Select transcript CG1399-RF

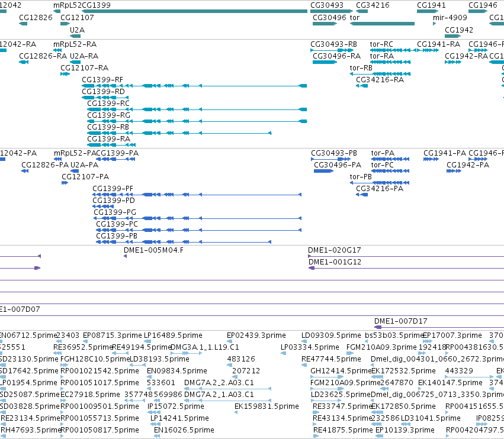102,80
